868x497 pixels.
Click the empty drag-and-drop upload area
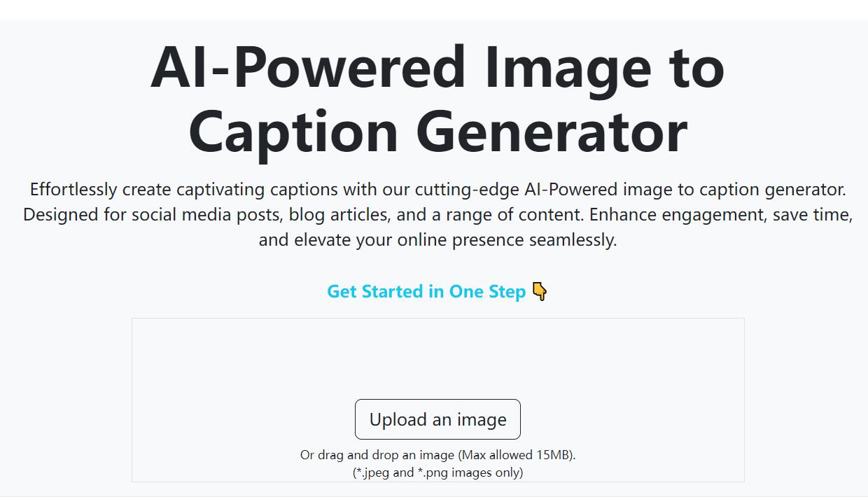437,358
